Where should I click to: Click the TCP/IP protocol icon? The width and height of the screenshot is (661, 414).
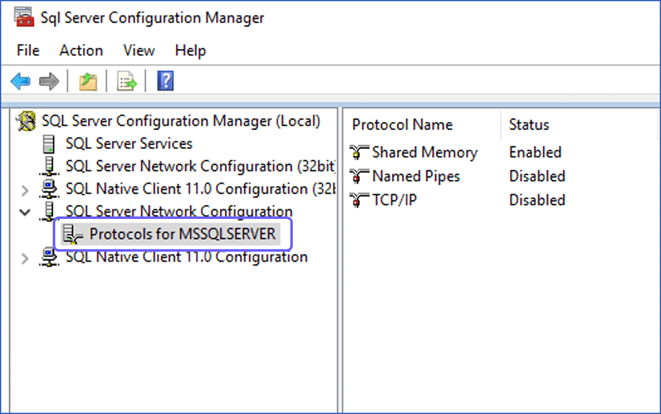point(360,201)
